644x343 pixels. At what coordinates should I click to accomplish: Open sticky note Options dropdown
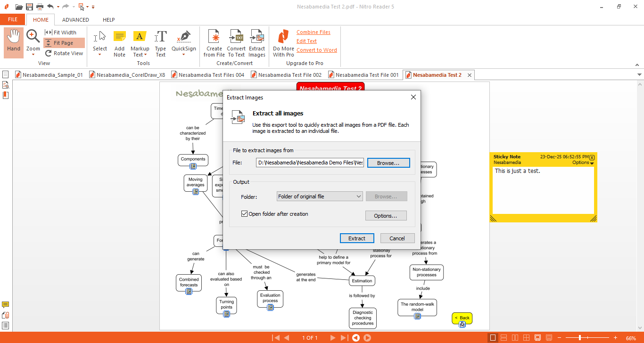583,163
